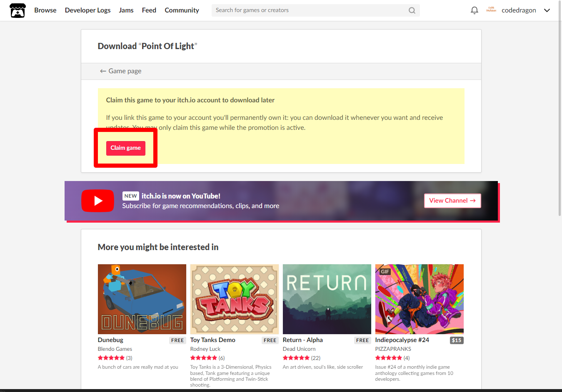Focus the search games or creators field
Image resolution: width=562 pixels, height=392 pixels.
pos(315,10)
